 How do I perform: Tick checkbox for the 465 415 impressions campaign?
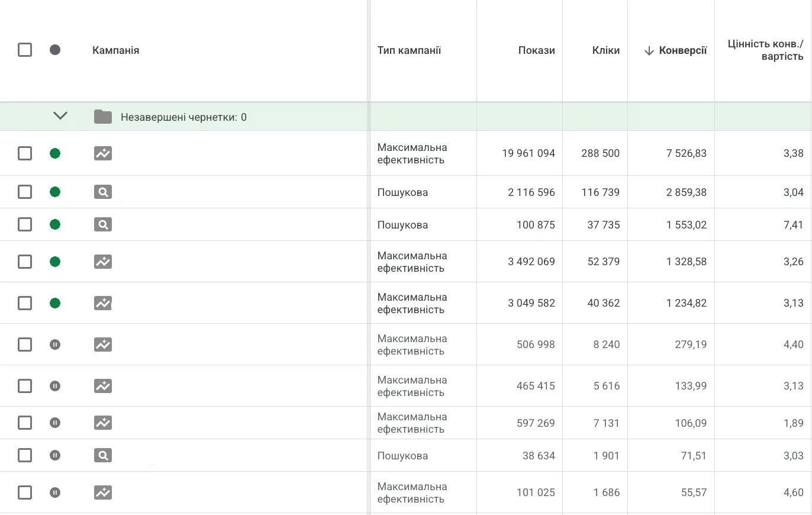[x=25, y=386]
